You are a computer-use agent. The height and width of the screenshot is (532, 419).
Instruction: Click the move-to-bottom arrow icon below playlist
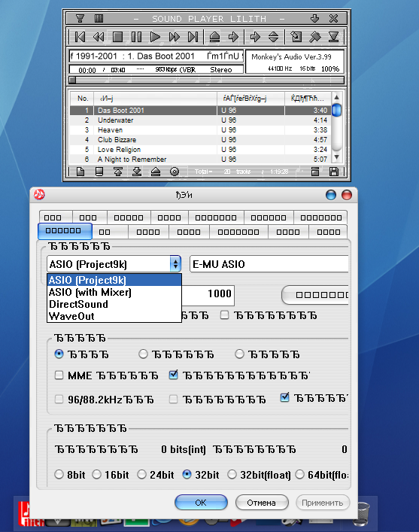[137, 172]
